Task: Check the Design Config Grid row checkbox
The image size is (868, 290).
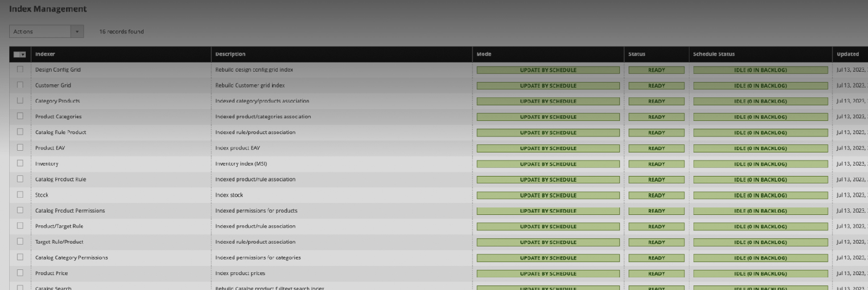Action: click(20, 69)
